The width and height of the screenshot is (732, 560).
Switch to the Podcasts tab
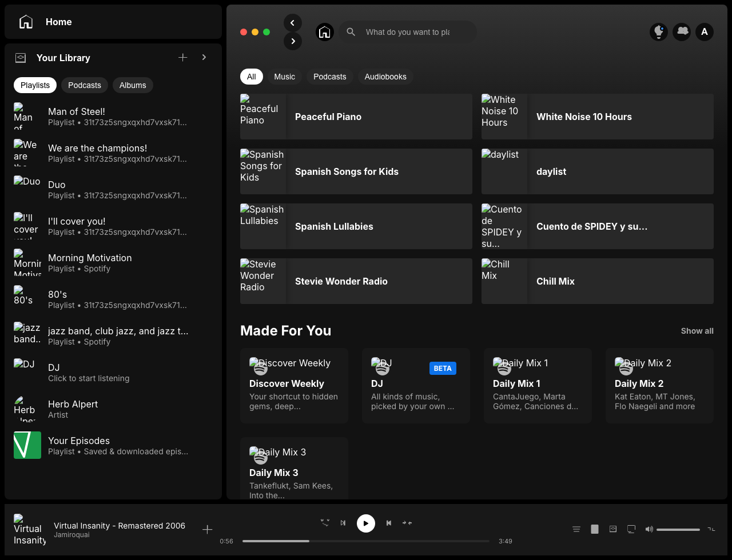coord(330,76)
